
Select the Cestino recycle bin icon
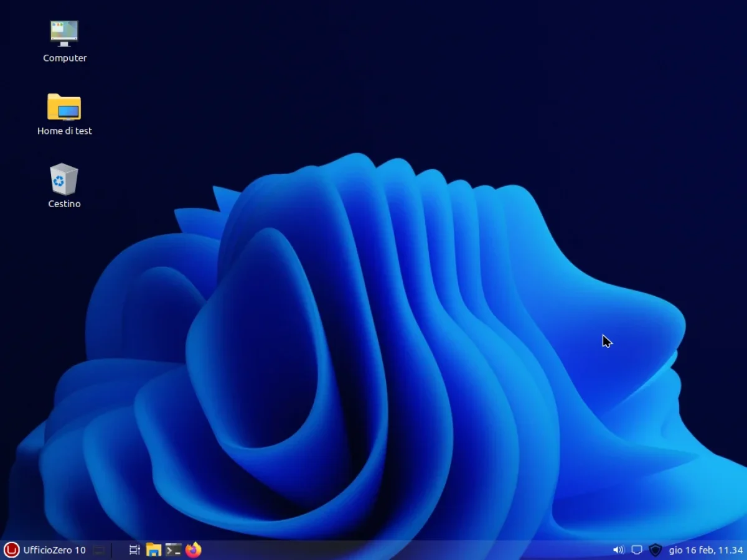click(x=64, y=179)
